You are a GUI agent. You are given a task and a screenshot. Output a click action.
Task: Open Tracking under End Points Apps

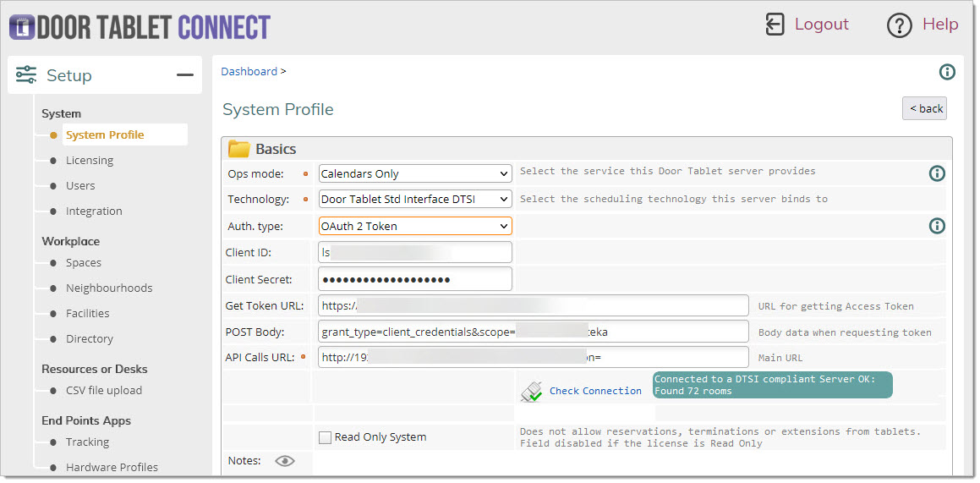[87, 442]
